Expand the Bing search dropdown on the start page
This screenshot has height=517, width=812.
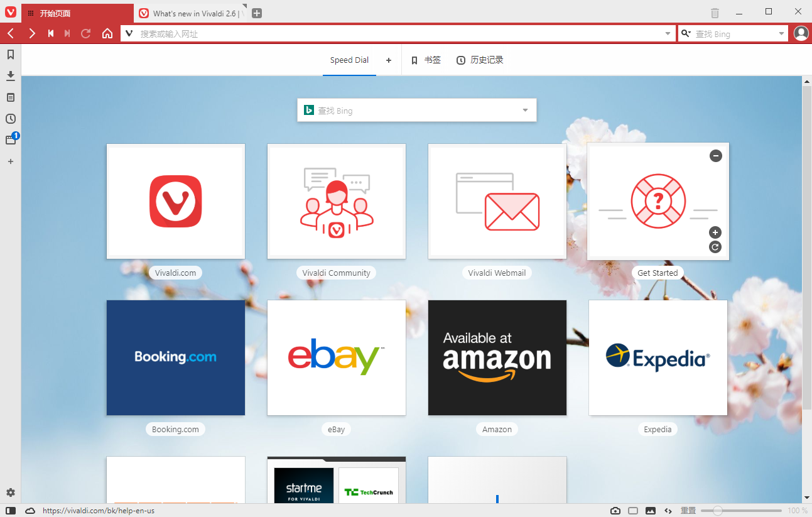tap(525, 110)
